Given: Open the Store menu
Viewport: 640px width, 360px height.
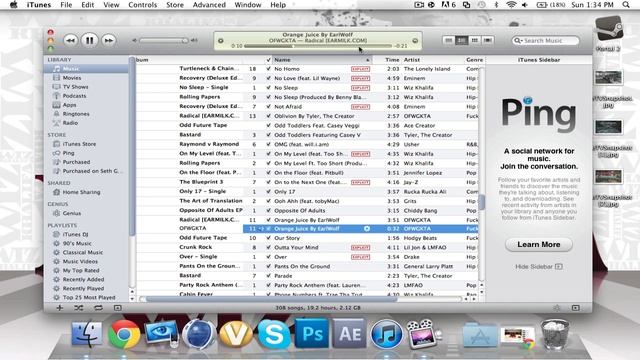Looking at the screenshot, I should [x=175, y=5].
